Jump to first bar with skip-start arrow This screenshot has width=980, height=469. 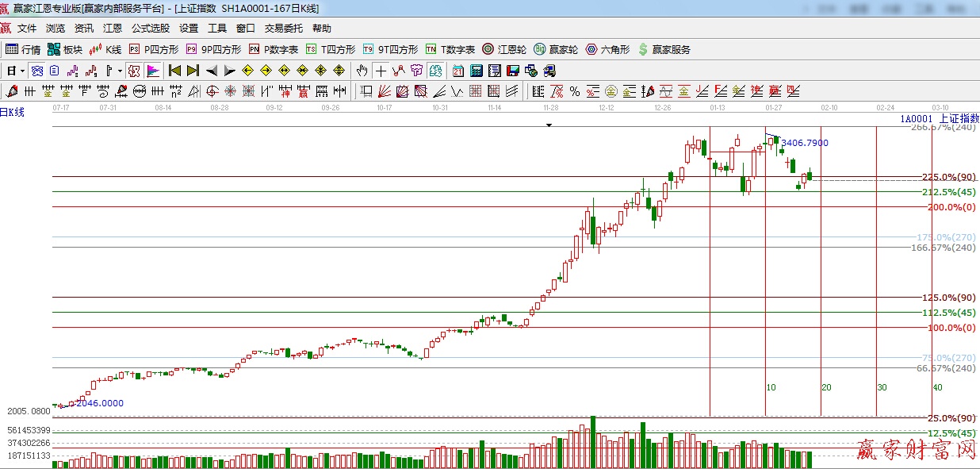point(175,71)
